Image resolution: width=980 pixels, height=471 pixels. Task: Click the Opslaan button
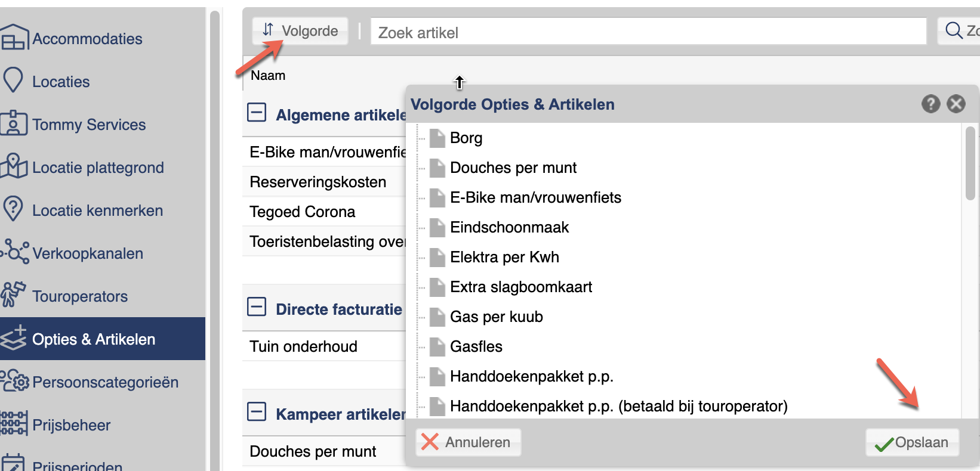pos(912,442)
